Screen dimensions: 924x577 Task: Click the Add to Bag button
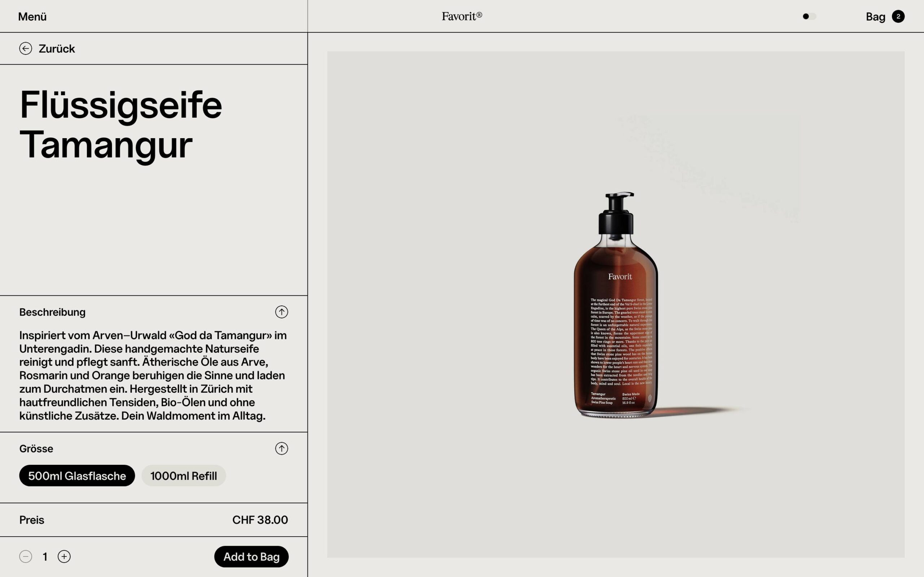pyautogui.click(x=251, y=556)
